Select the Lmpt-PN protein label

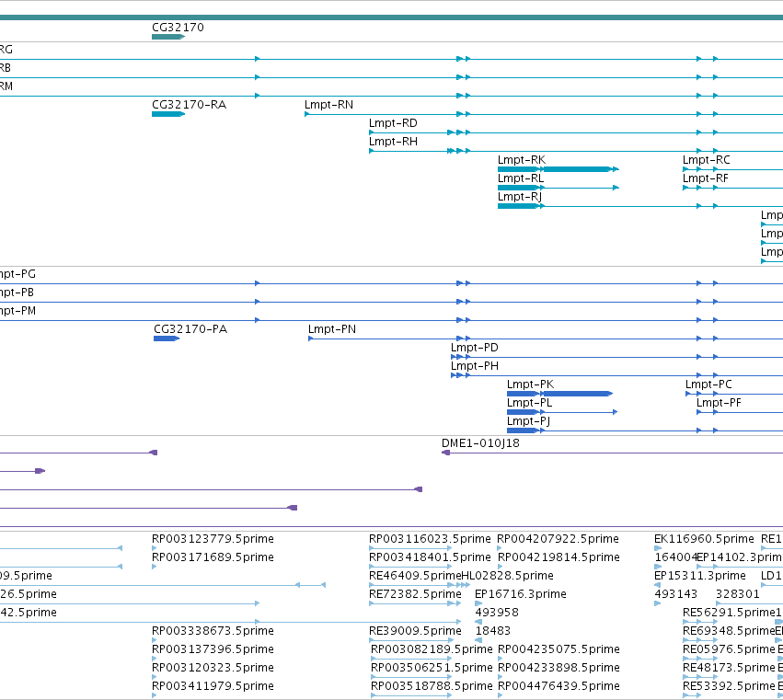pos(332,329)
